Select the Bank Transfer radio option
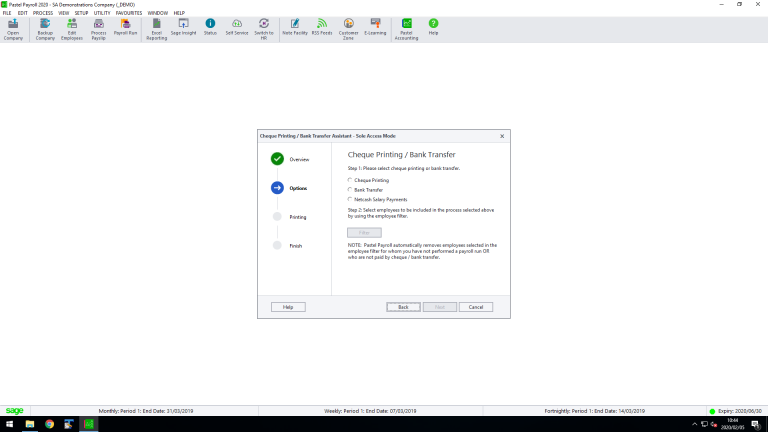Viewport: 768px width, 432px height. (350, 190)
